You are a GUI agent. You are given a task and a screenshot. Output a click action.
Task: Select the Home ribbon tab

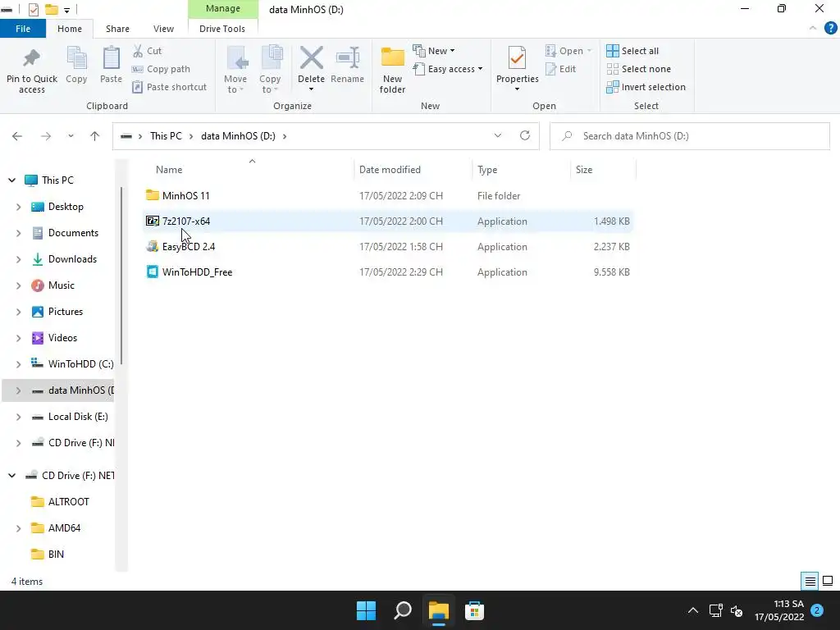click(70, 29)
